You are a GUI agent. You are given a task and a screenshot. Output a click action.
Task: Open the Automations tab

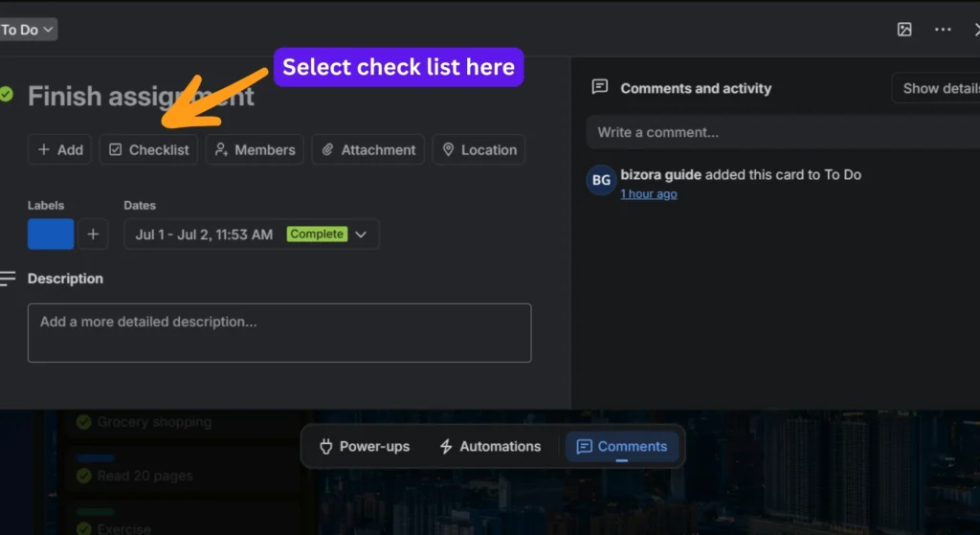[491, 446]
